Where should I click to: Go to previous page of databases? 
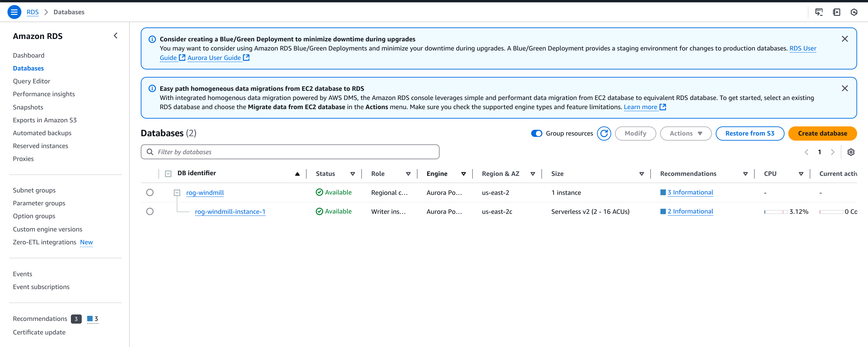point(807,152)
